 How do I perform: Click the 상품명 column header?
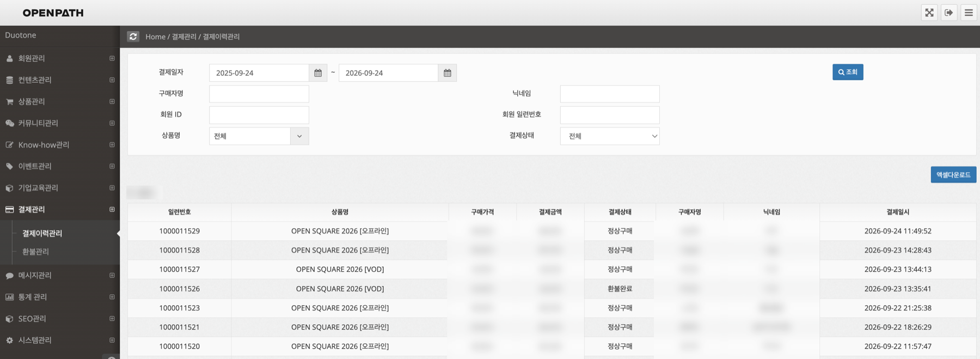[x=340, y=212]
